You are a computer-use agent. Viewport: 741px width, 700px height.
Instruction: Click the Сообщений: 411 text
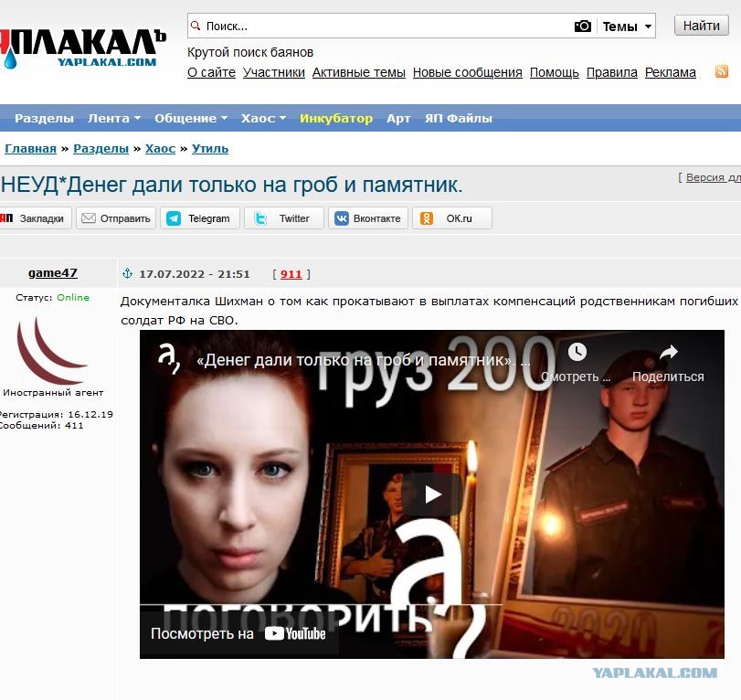pyautogui.click(x=41, y=425)
